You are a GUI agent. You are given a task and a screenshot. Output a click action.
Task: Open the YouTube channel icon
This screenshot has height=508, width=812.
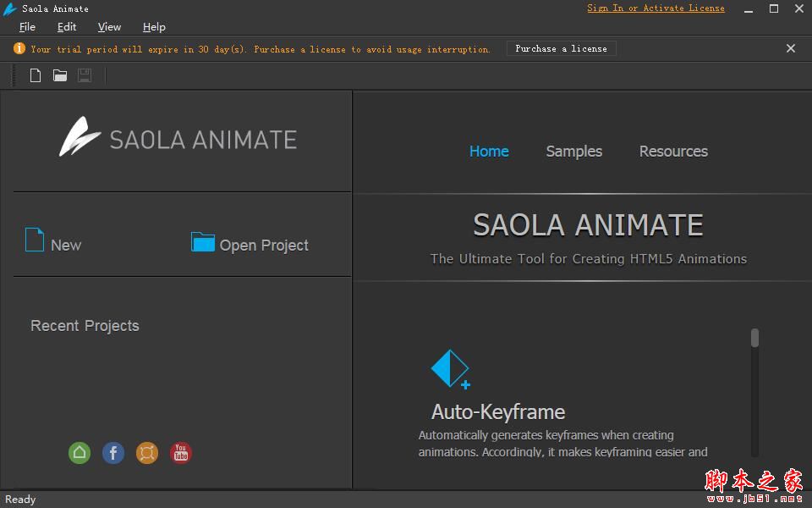click(x=181, y=453)
